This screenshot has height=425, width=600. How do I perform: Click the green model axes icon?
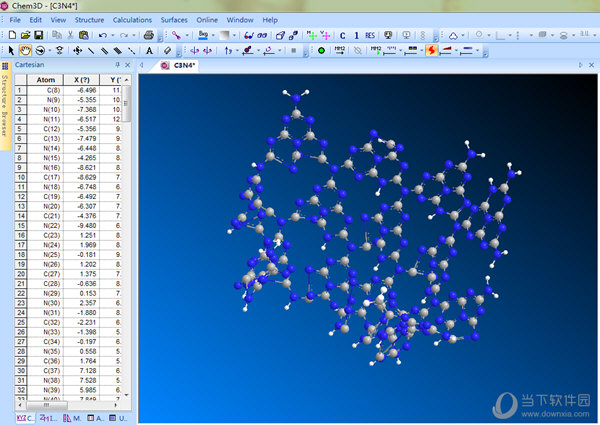[x=312, y=35]
